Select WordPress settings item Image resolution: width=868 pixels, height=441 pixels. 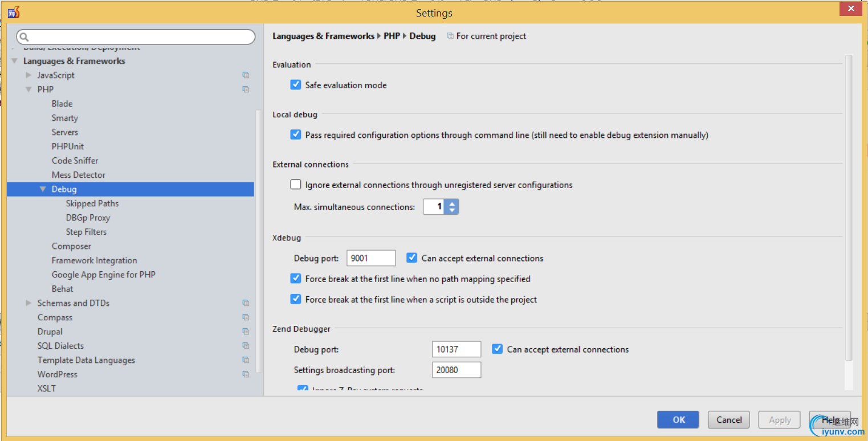[x=58, y=374]
